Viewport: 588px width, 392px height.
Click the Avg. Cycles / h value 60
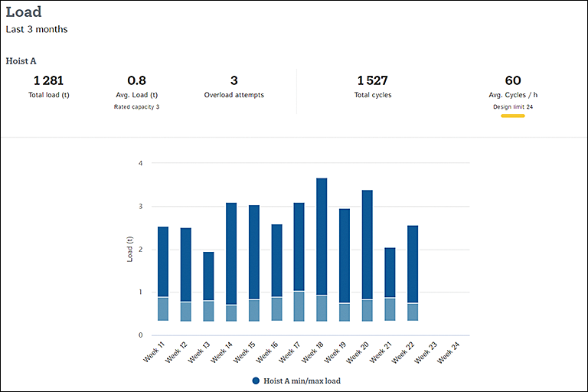[x=513, y=80]
